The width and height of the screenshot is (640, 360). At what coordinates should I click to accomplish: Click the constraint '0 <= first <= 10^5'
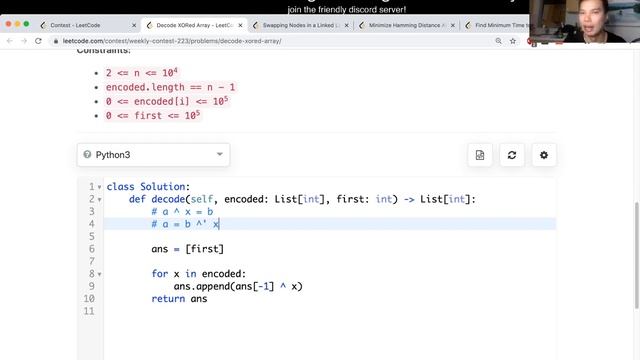click(x=153, y=116)
